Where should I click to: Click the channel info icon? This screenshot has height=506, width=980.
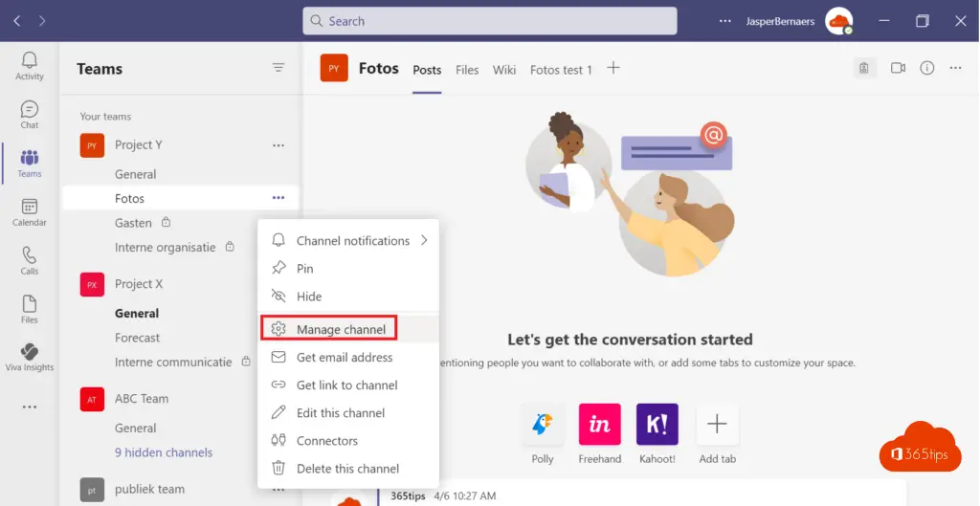click(x=926, y=68)
